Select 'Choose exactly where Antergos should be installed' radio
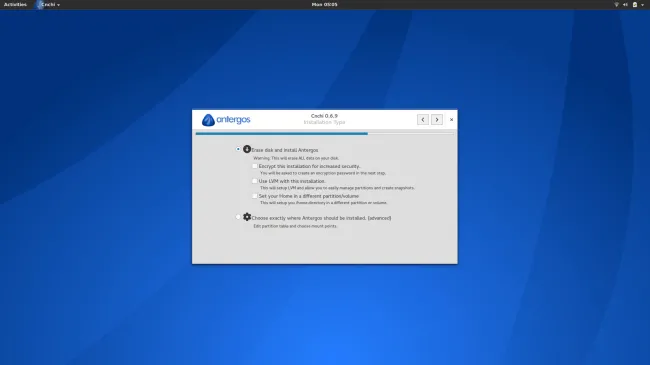650x365 pixels. coord(238,217)
